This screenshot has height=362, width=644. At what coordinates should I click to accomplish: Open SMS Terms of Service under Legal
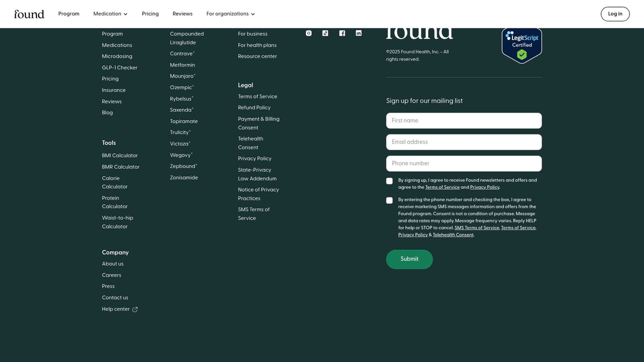pos(254,214)
